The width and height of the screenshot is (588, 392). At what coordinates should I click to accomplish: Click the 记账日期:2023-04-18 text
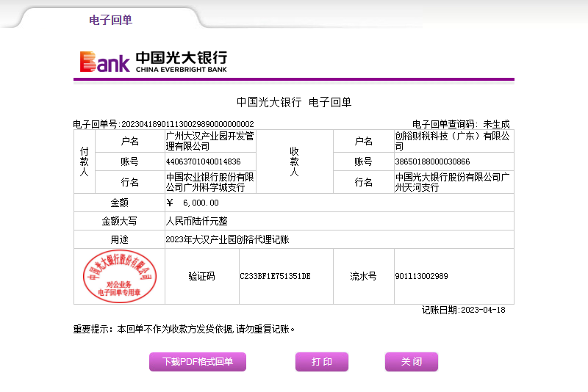pyautogui.click(x=464, y=310)
